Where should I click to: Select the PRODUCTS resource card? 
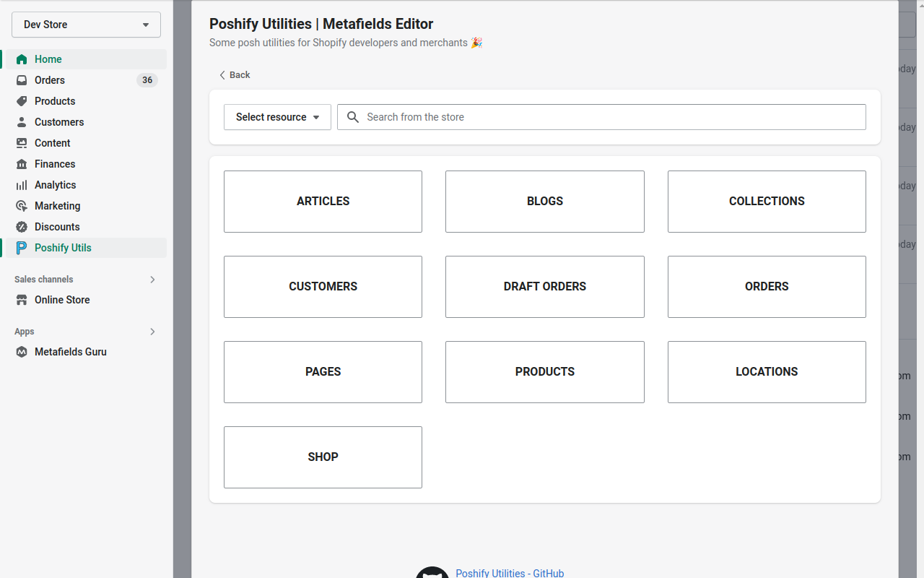pos(545,372)
